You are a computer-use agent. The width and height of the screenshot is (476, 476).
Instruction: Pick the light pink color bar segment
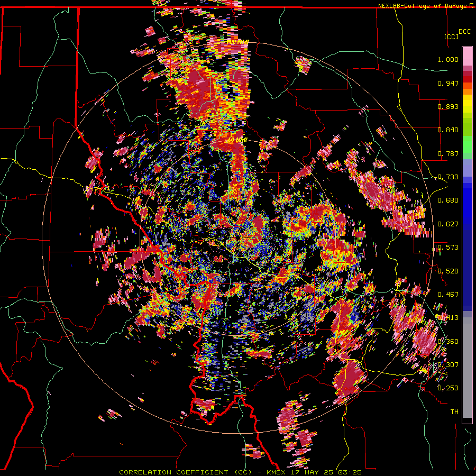click(467, 57)
